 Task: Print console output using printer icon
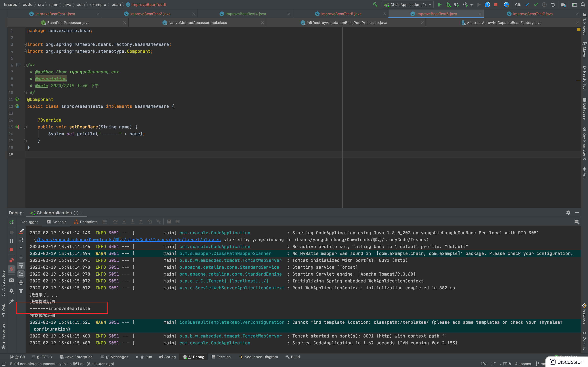(21, 282)
